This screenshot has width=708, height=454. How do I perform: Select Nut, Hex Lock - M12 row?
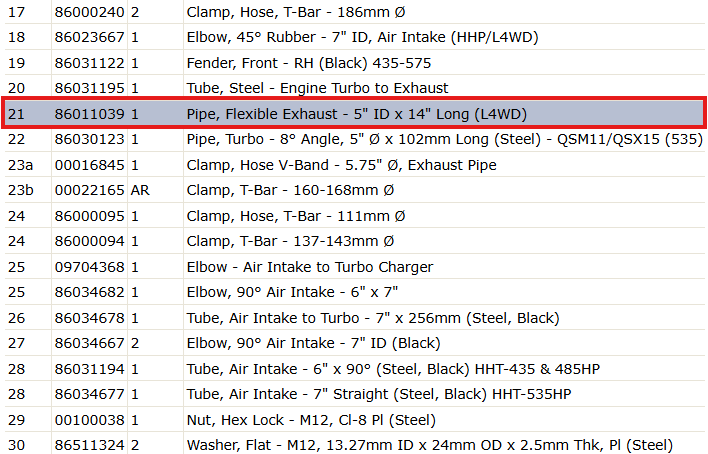[x=354, y=420]
